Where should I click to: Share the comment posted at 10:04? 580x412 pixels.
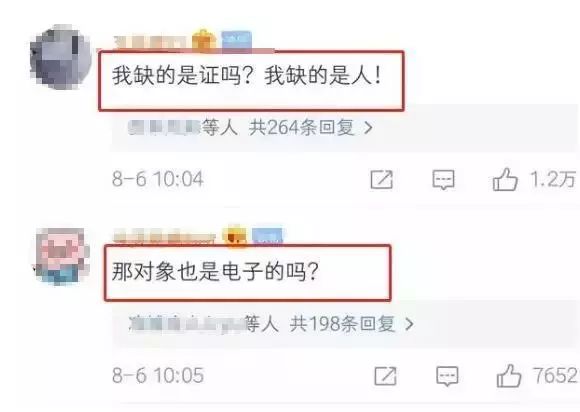(x=381, y=180)
